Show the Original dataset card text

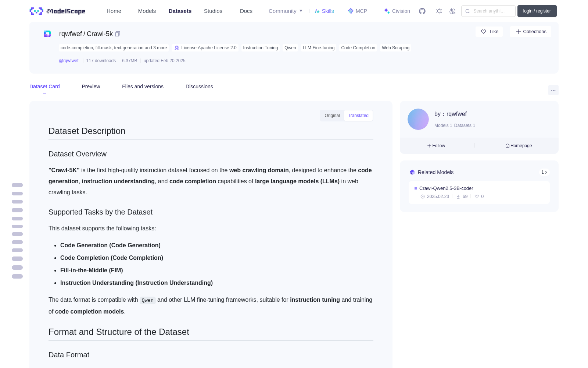tap(332, 116)
